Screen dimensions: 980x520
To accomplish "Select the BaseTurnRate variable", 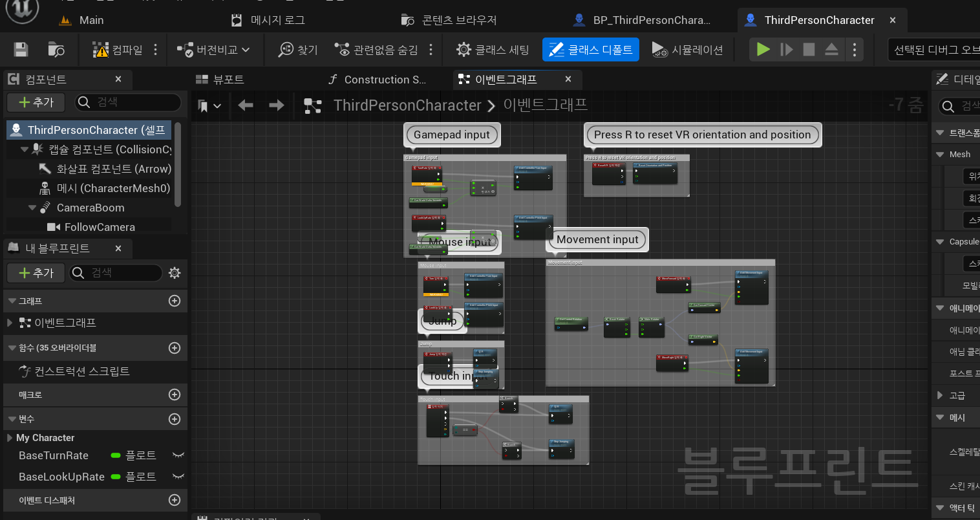I will pyautogui.click(x=54, y=455).
